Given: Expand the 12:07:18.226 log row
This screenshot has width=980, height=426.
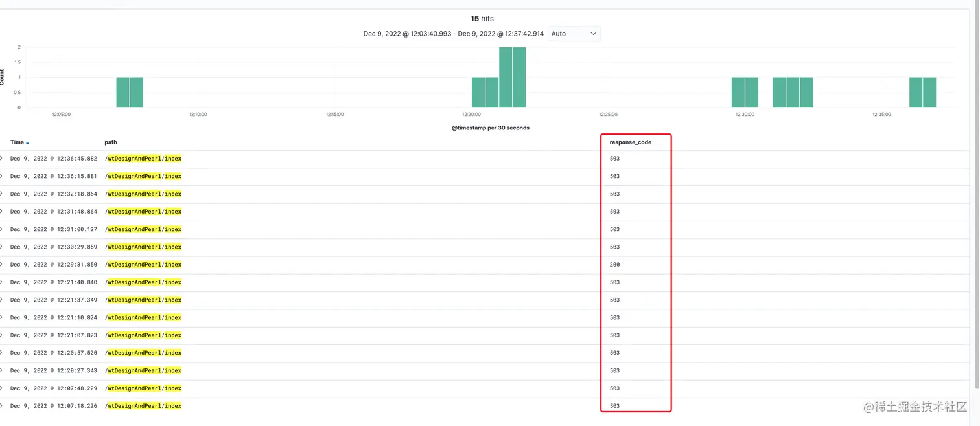Looking at the screenshot, I should point(1,406).
